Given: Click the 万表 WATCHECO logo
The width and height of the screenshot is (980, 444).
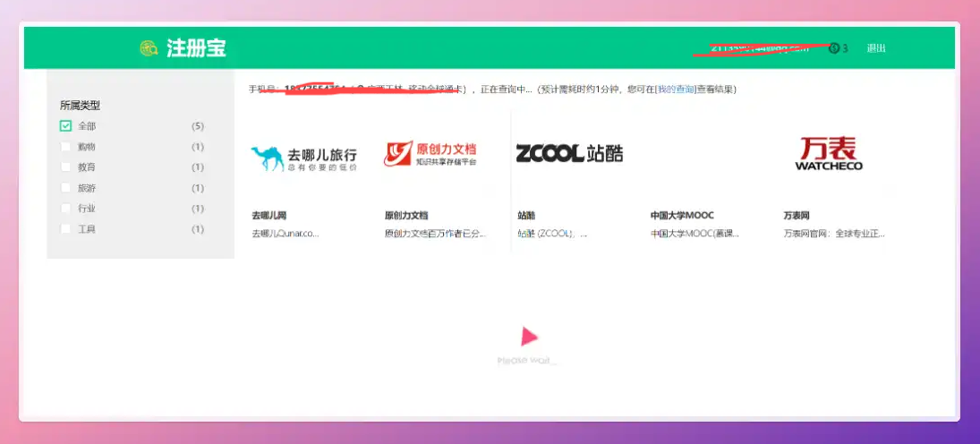Looking at the screenshot, I should [829, 154].
